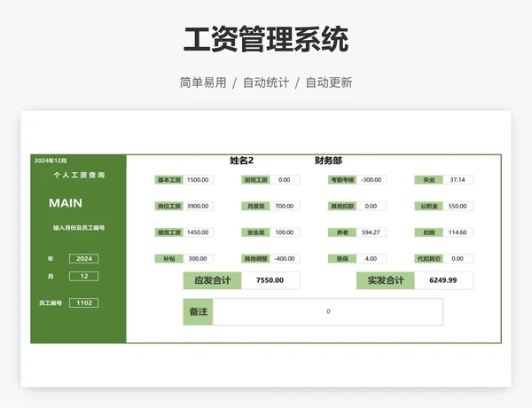Click the 工资管理系统 page title
The image size is (532, 408).
coord(266,40)
